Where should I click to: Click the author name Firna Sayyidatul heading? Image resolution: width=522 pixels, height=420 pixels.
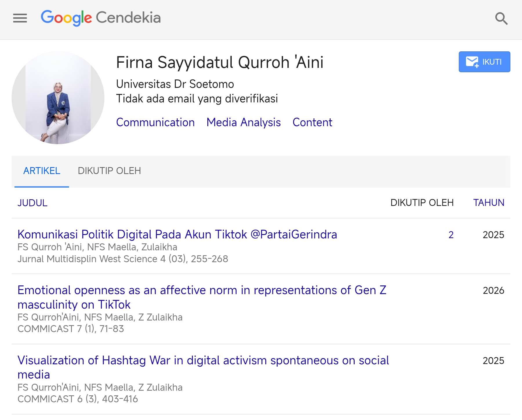coord(220,62)
